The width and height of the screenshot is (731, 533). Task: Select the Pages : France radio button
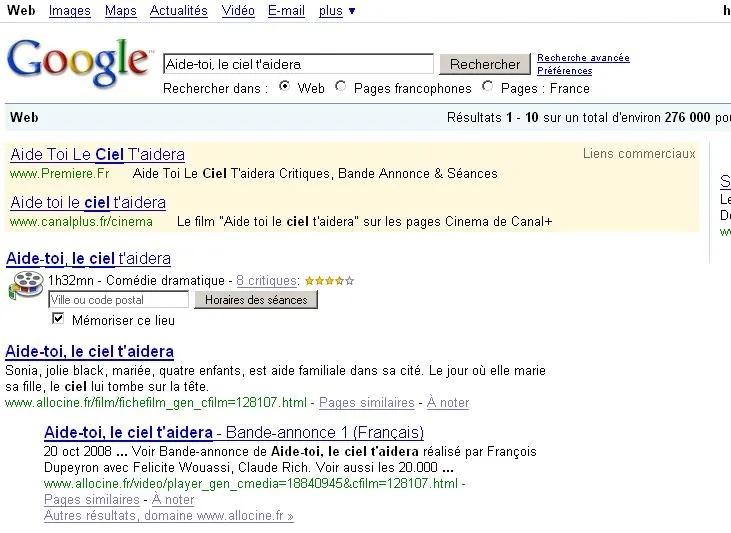(488, 86)
